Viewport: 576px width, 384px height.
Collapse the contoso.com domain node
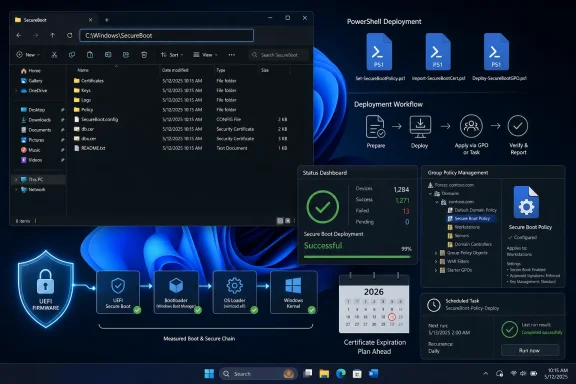click(x=437, y=202)
